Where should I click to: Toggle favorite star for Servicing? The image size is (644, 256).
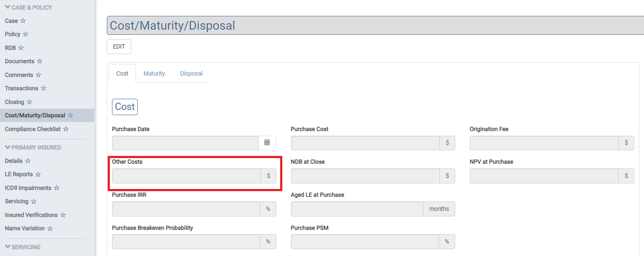click(33, 201)
